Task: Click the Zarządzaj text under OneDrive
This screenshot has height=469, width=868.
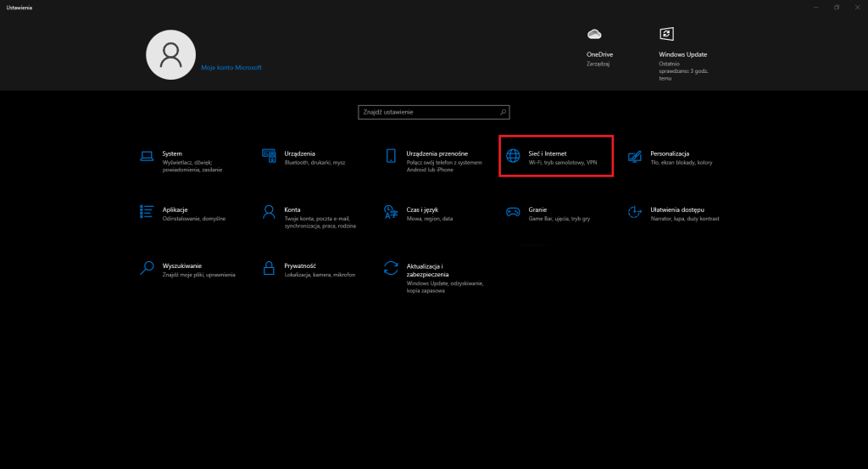Action: (598, 64)
